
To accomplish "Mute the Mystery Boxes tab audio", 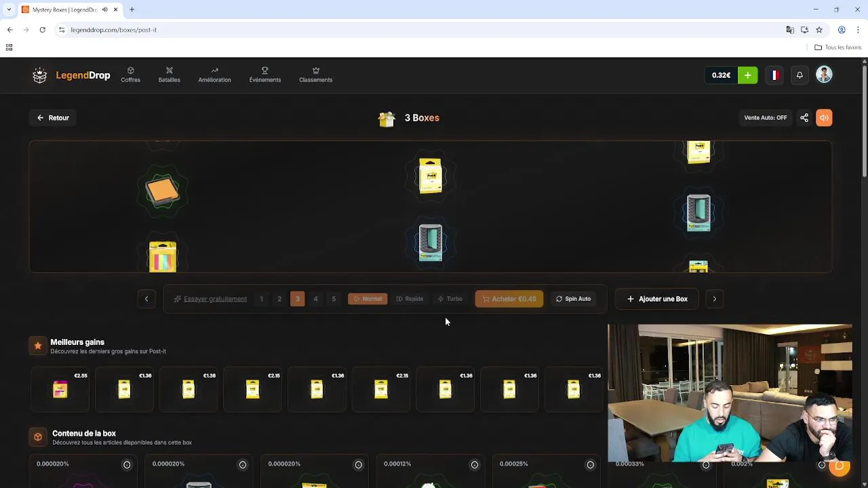I will pyautogui.click(x=104, y=9).
